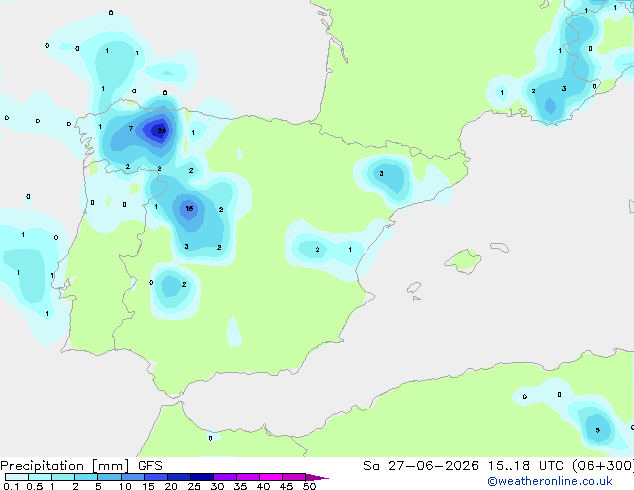Click the '20' legend label

[x=171, y=486]
